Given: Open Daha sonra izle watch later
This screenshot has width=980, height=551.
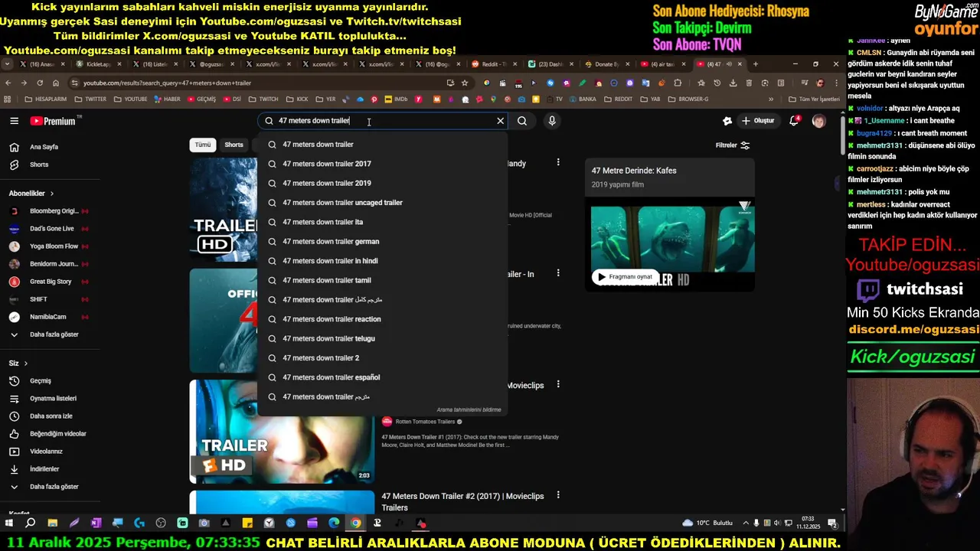Looking at the screenshot, I should (x=50, y=416).
